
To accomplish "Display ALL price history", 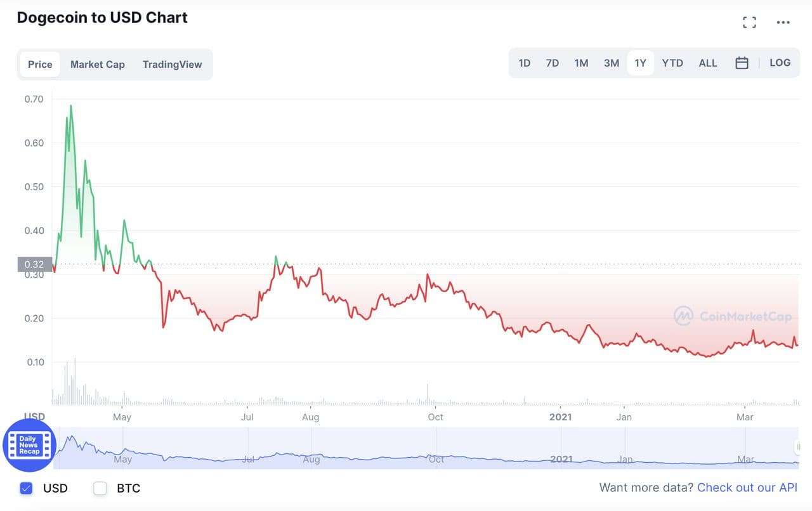I will [708, 63].
